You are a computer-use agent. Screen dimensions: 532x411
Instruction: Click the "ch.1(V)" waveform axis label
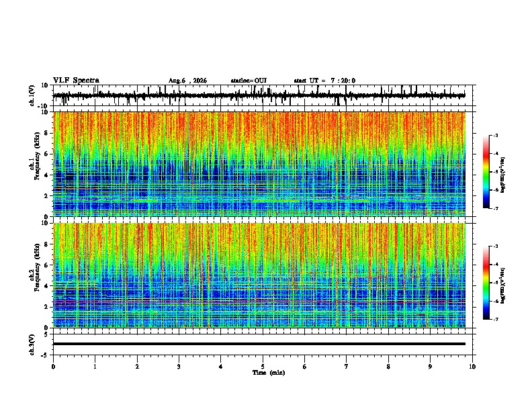(x=33, y=95)
